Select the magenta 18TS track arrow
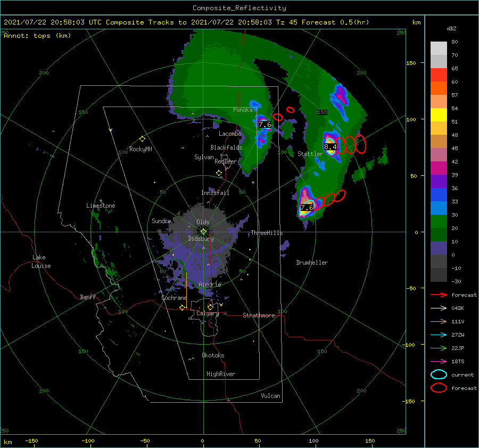 439,362
